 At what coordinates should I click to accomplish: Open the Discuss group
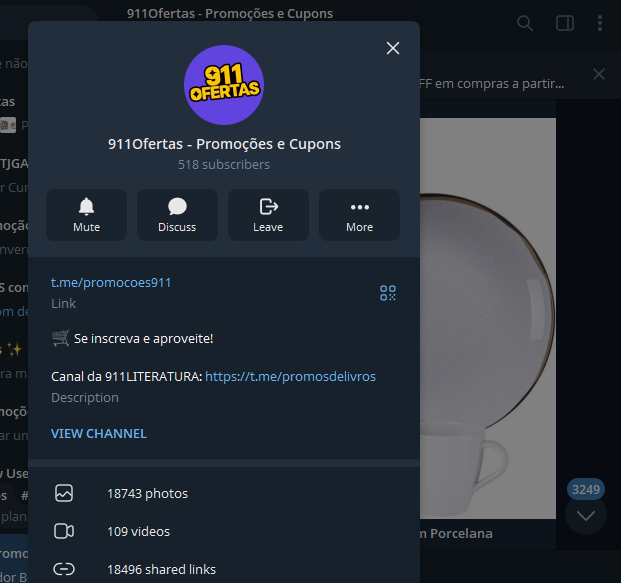point(177,215)
